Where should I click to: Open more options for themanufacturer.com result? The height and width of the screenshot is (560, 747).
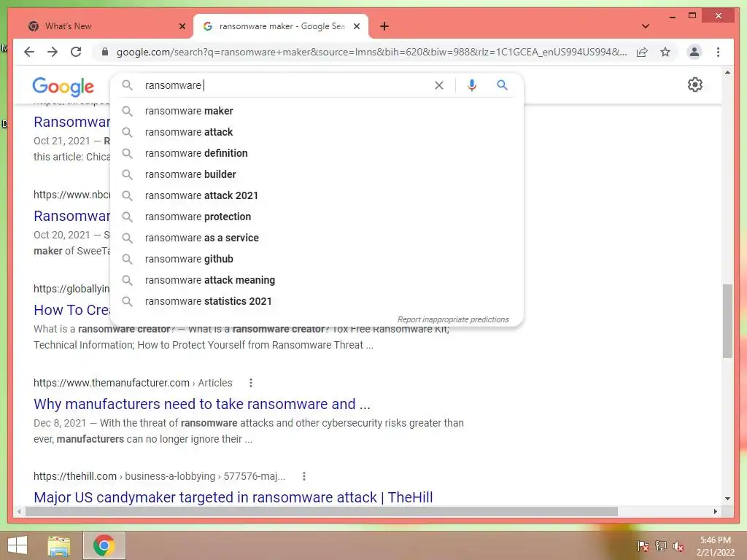251,383
